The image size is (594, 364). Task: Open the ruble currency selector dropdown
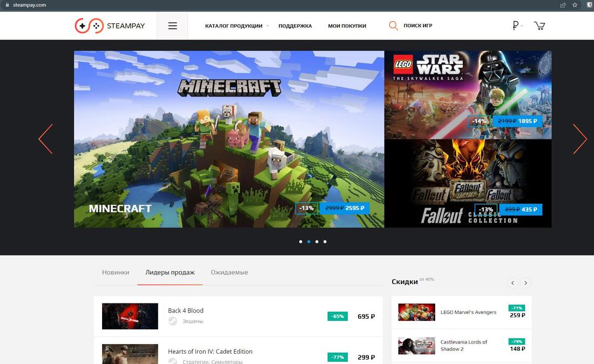tap(517, 25)
